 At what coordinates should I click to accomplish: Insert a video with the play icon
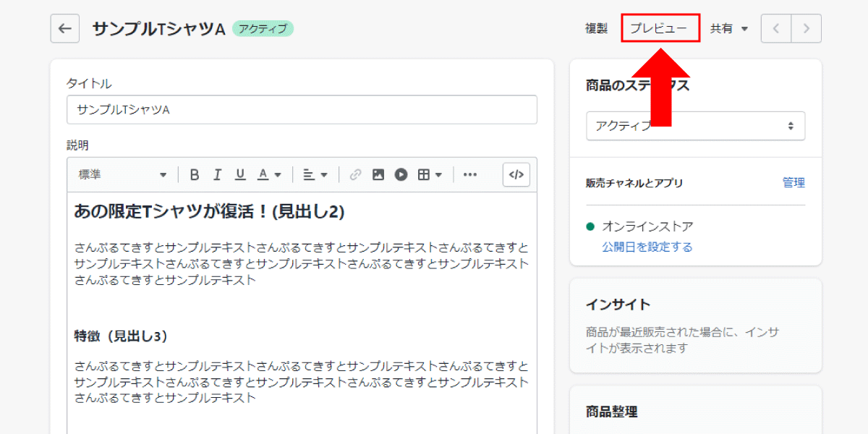(x=401, y=174)
